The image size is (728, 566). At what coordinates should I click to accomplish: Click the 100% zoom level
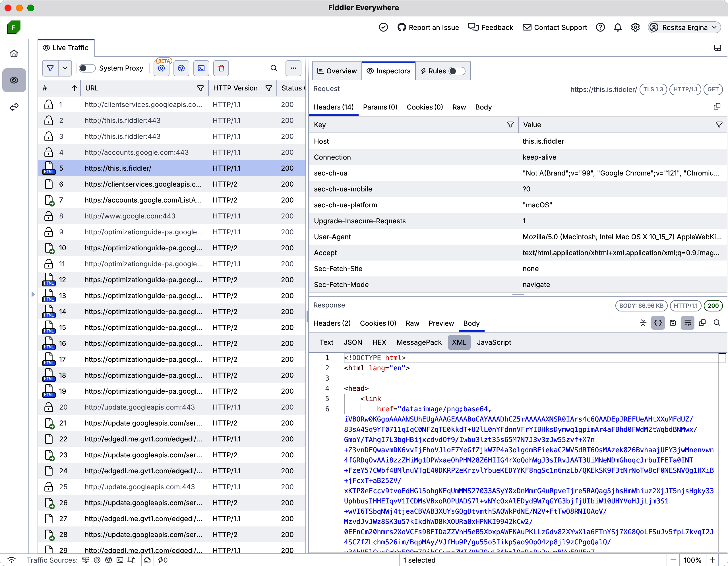(x=692, y=560)
